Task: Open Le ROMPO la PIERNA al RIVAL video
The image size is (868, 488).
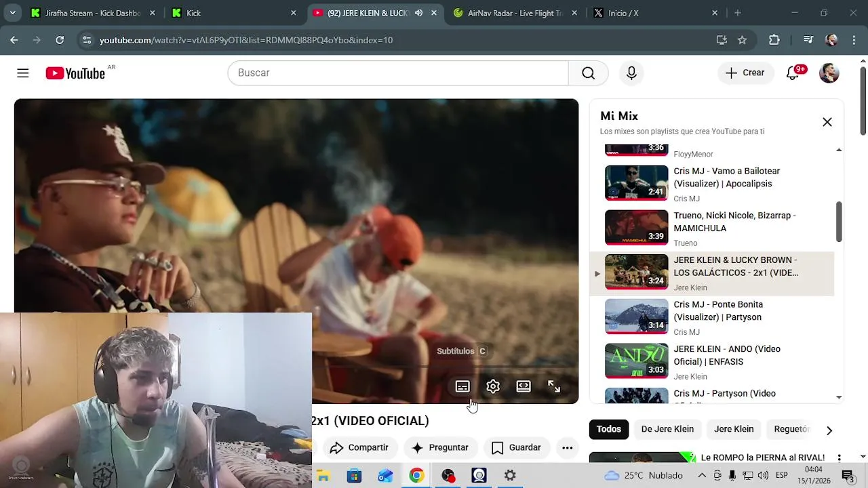Action: pyautogui.click(x=762, y=457)
